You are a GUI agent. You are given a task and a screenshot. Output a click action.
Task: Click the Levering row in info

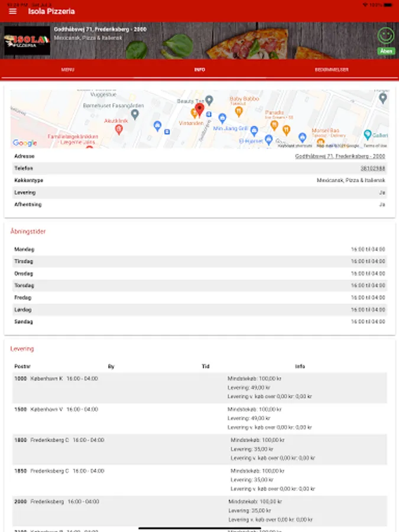(x=200, y=192)
